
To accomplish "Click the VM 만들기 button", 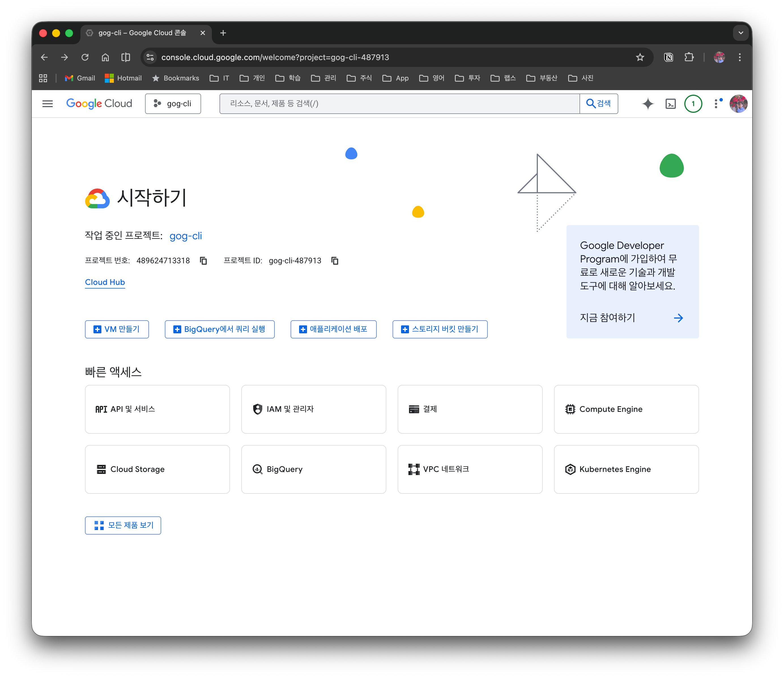I will click(116, 329).
